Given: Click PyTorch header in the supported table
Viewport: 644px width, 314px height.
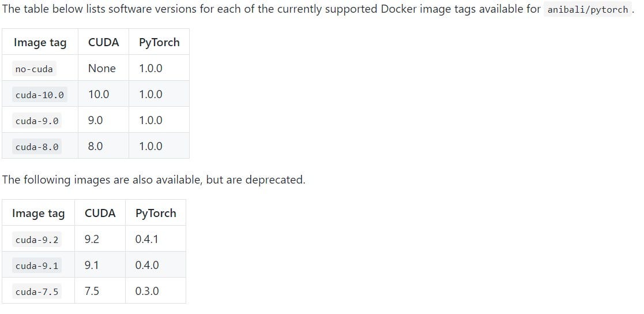Looking at the screenshot, I should click(x=159, y=43).
